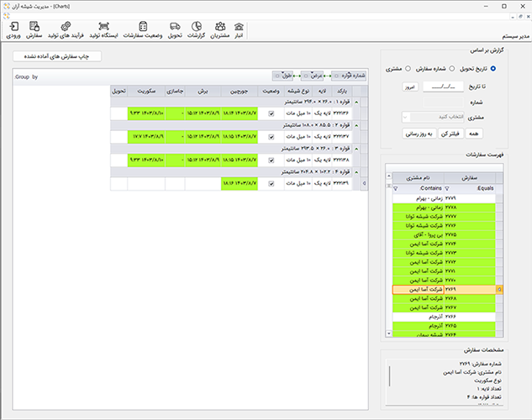This screenshot has height=420, width=532.
Task: Open the گزارشات (reports) toolbar icon
Action: pyautogui.click(x=195, y=30)
